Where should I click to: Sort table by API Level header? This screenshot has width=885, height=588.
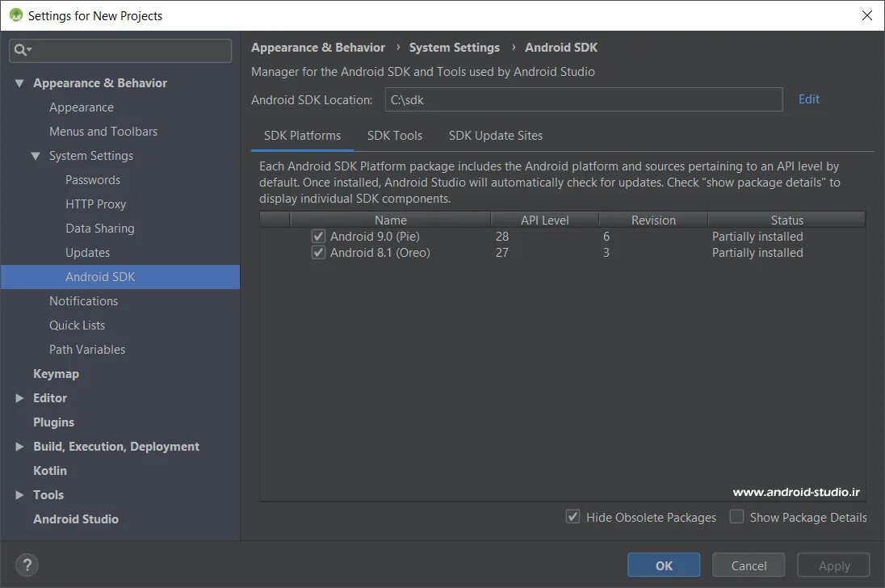(x=545, y=220)
